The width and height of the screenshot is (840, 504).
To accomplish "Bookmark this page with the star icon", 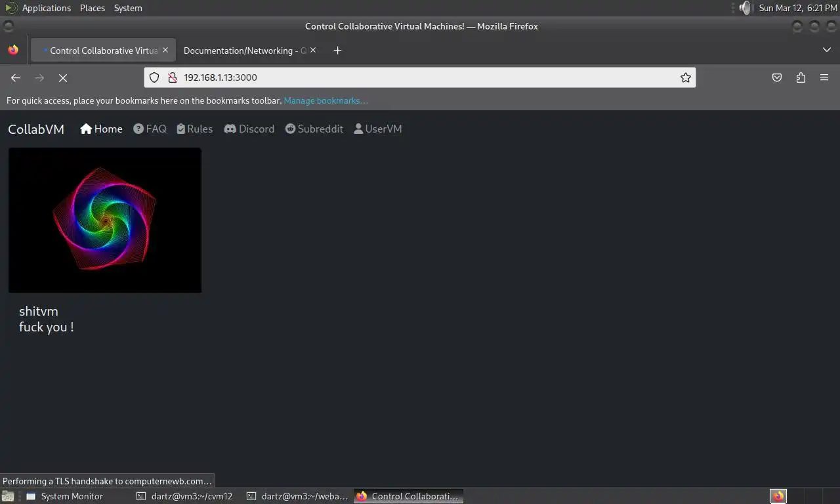I will (686, 77).
